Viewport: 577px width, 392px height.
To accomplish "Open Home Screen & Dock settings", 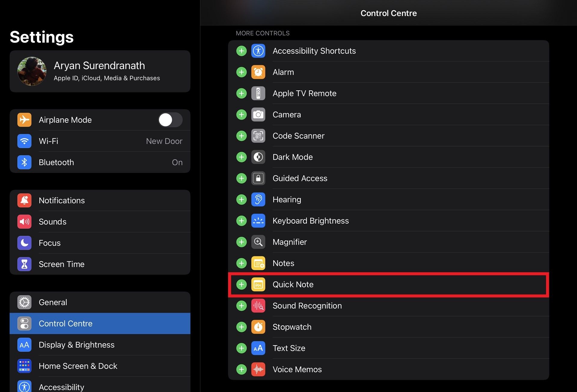I will click(100, 366).
